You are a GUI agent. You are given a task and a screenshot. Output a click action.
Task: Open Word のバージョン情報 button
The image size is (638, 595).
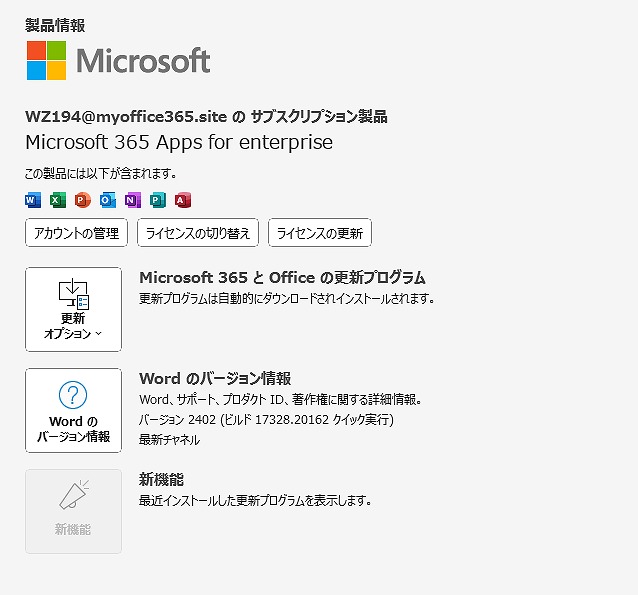pos(73,410)
